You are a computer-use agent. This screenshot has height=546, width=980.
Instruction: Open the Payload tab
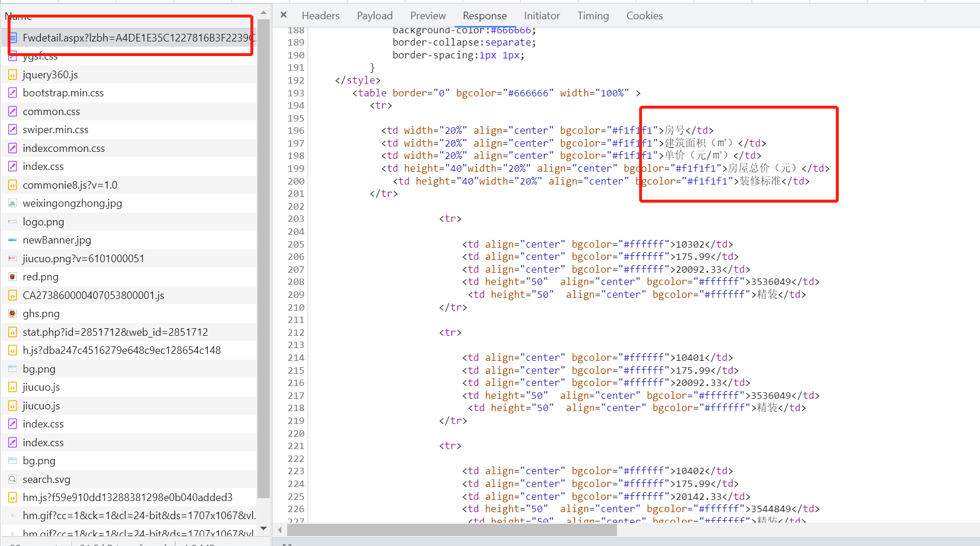point(375,16)
